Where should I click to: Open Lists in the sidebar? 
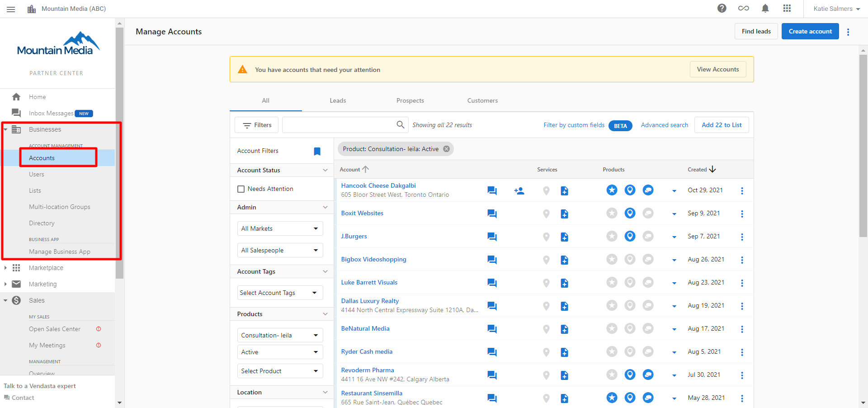tap(35, 190)
